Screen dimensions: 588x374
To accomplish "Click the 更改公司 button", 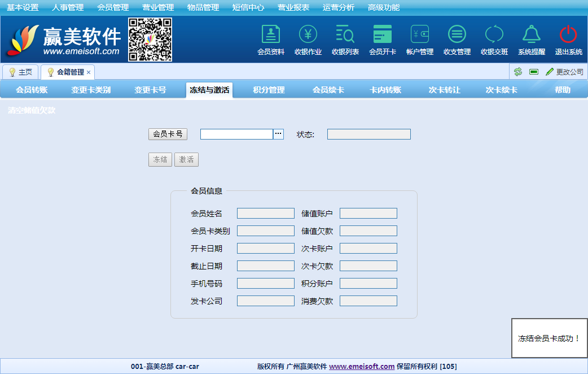I will pyautogui.click(x=564, y=72).
